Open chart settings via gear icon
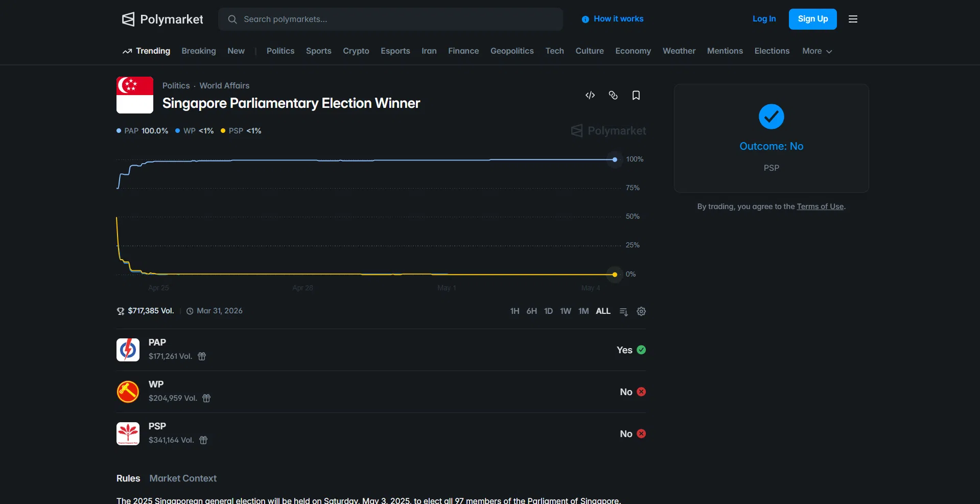Viewport: 980px width, 504px height. coord(641,311)
